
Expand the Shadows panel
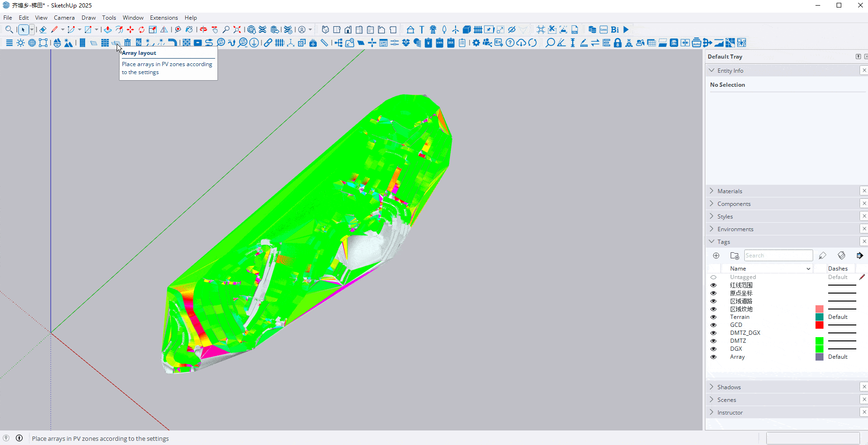point(729,387)
